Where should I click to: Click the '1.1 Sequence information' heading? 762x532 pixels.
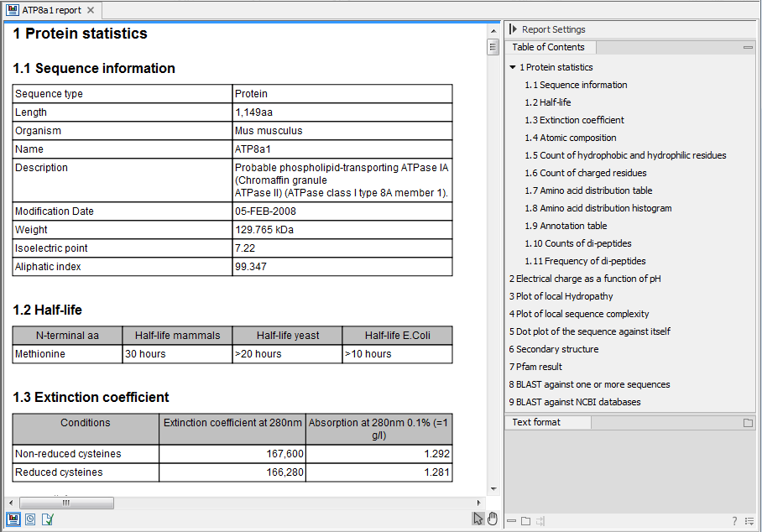[94, 68]
